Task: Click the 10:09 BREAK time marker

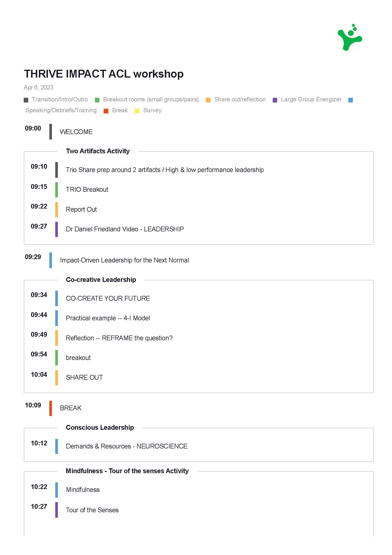Action: tap(33, 405)
